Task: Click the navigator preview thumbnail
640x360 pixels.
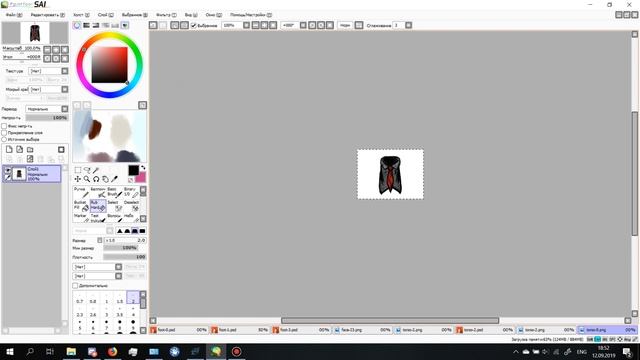Action: pos(35,33)
